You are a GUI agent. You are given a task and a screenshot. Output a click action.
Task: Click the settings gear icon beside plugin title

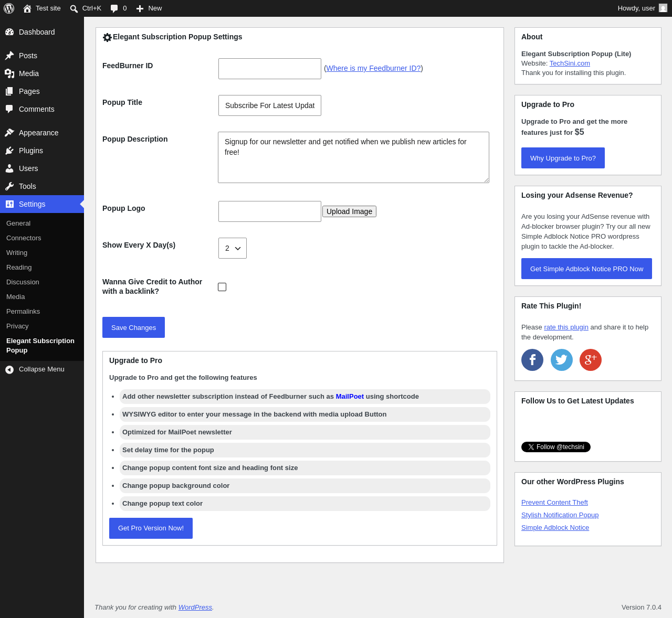click(x=108, y=37)
